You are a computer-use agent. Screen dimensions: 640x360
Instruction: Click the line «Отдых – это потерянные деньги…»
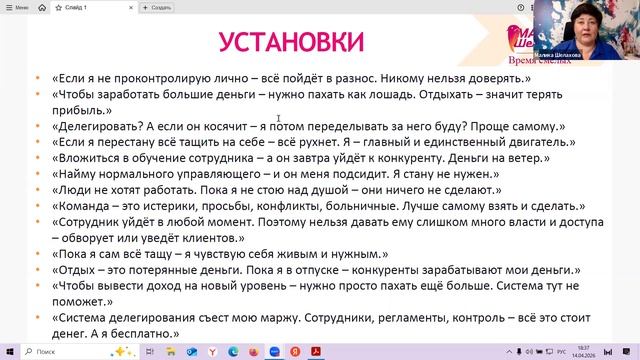coord(316,270)
